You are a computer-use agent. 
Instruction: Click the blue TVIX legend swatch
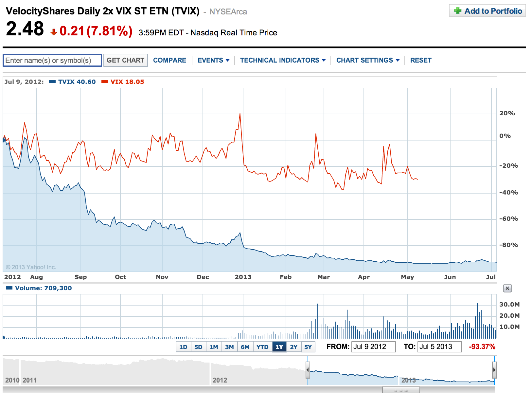(52, 82)
